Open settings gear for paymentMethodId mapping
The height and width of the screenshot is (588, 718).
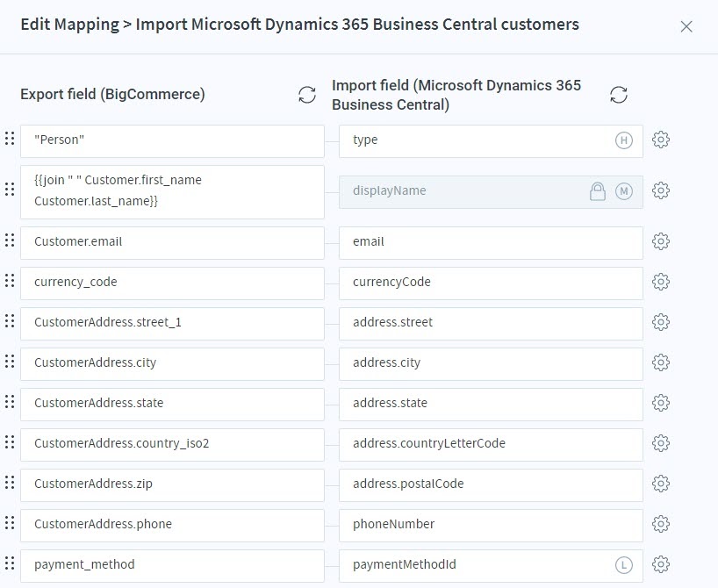point(661,564)
